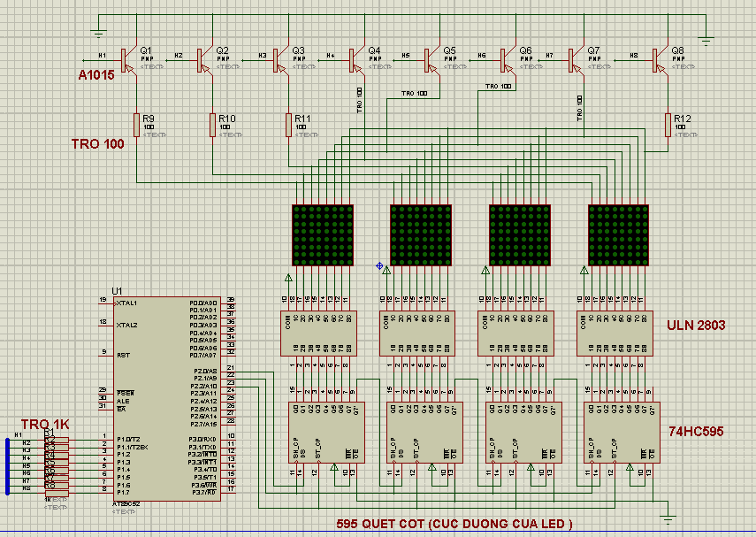
Task: Click the ground symbol near Q8
Action: (x=706, y=41)
